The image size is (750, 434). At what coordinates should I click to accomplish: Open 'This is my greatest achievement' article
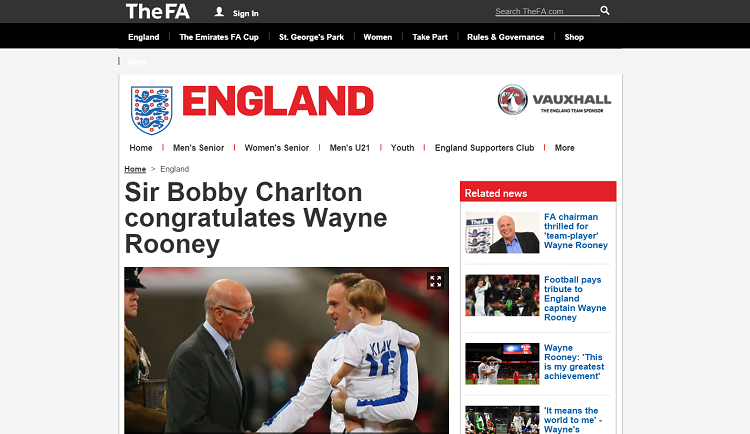click(574, 362)
